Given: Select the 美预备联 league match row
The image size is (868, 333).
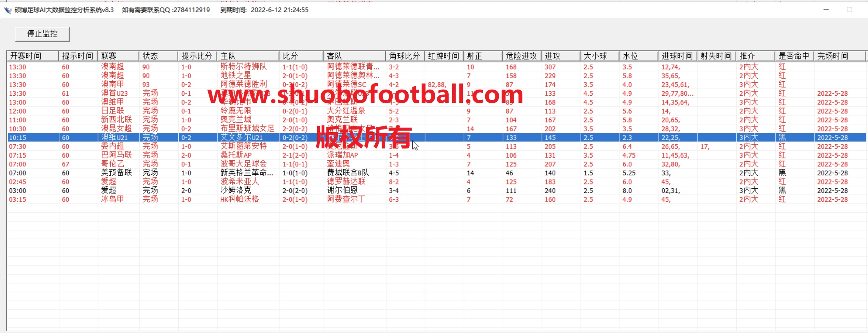Looking at the screenshot, I should (x=116, y=173).
